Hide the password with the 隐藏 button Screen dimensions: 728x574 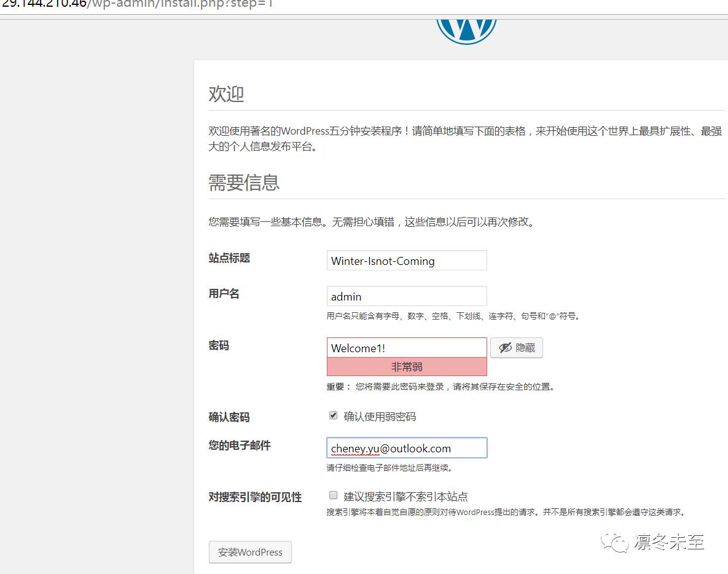point(516,348)
